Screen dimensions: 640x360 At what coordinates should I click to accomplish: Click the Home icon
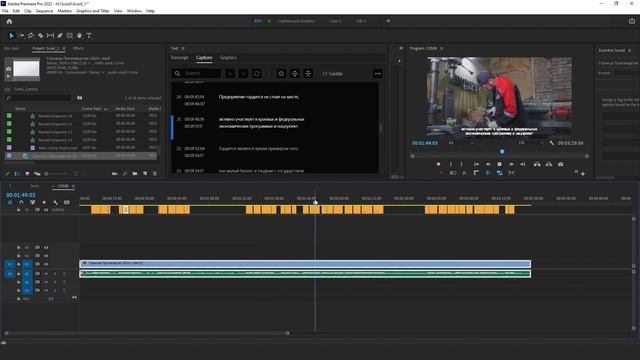click(9, 21)
